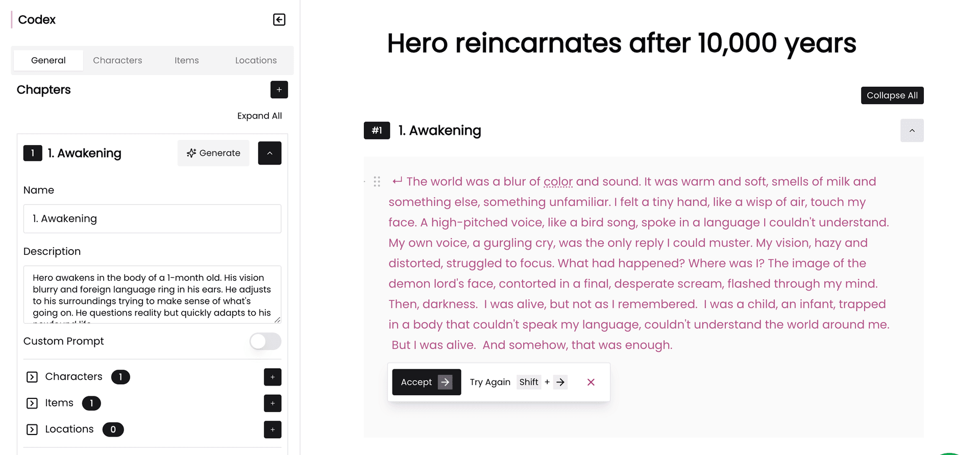Click the chapter Name input field
Viewport: 980px width, 455px height.
click(152, 219)
